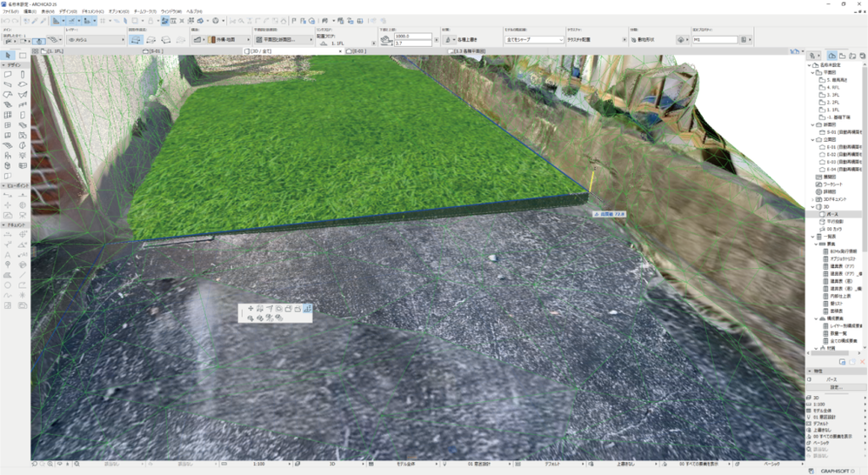Image resolution: width=868 pixels, height=475 pixels.
Task: Click the 設定... button in properties
Action: (835, 387)
